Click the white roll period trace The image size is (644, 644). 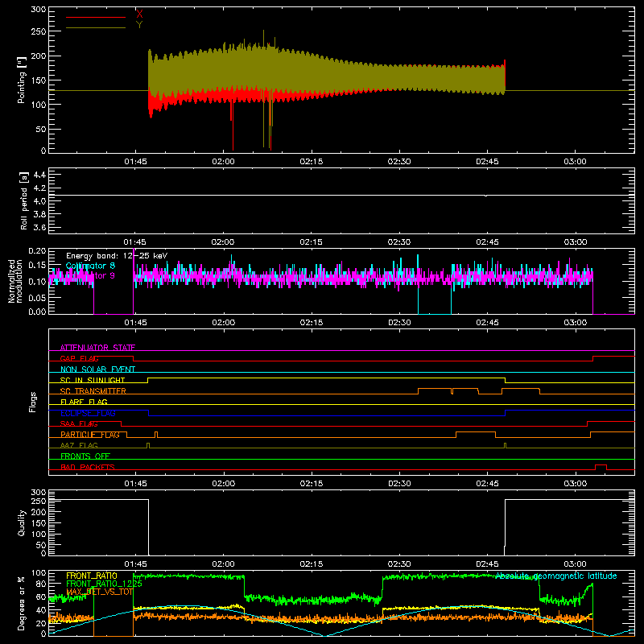341,195
